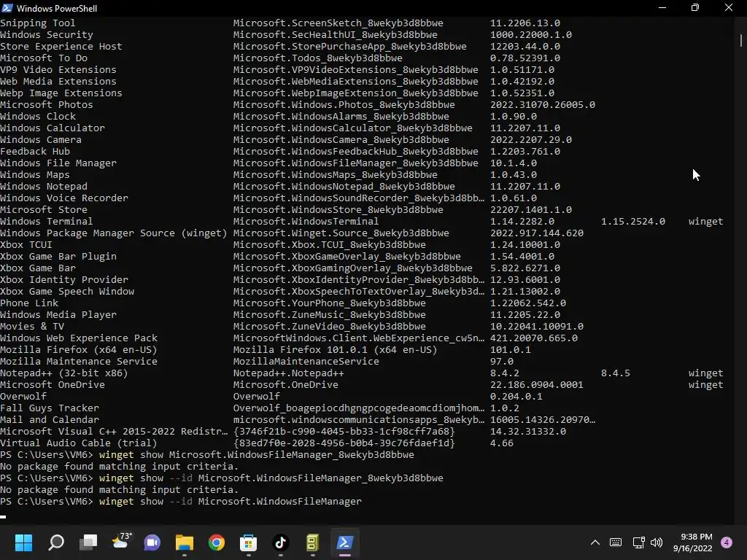Click "winget" source on Windows Terminal row

click(x=705, y=222)
